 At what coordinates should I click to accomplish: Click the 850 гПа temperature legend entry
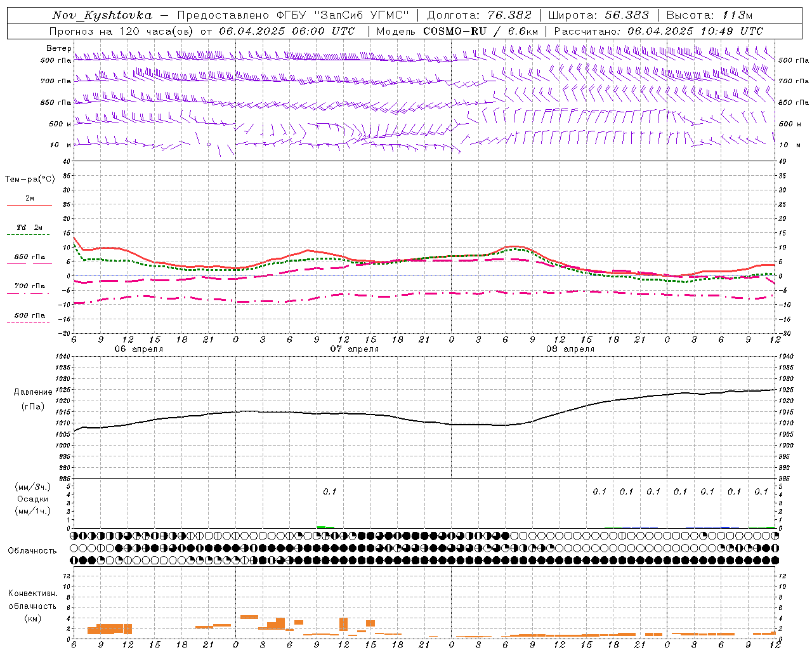30,256
